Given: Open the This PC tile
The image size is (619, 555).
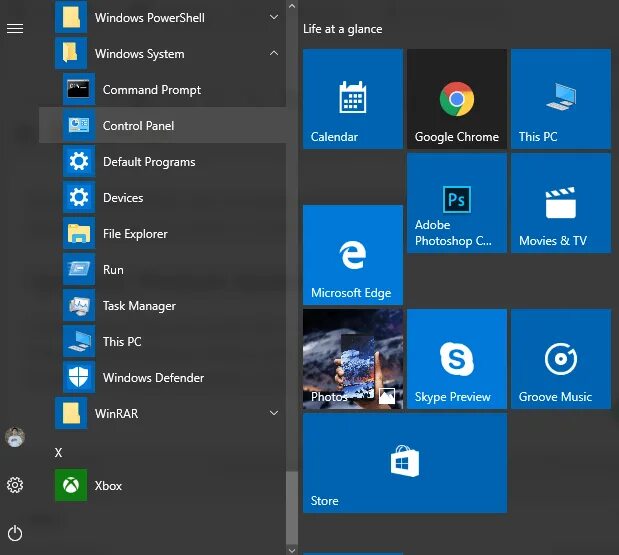Looking at the screenshot, I should tap(561, 99).
